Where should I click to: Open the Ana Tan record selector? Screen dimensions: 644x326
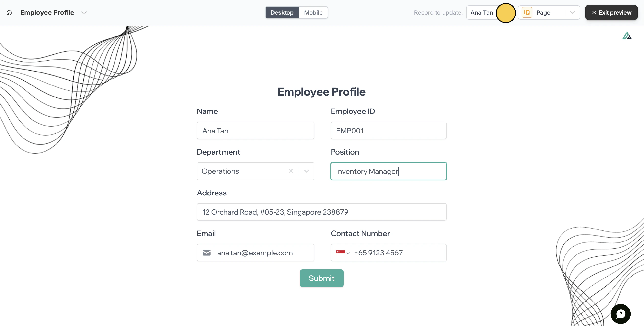tap(482, 12)
